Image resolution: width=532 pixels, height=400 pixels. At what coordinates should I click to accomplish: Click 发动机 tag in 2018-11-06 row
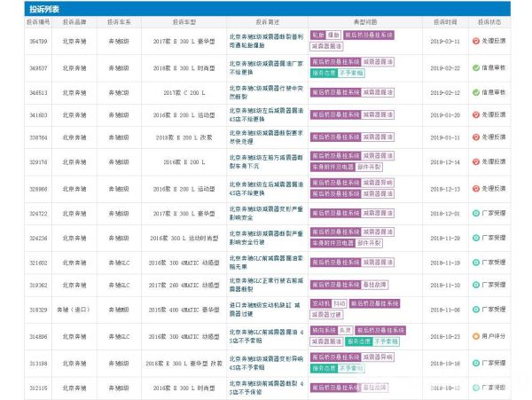[321, 303]
